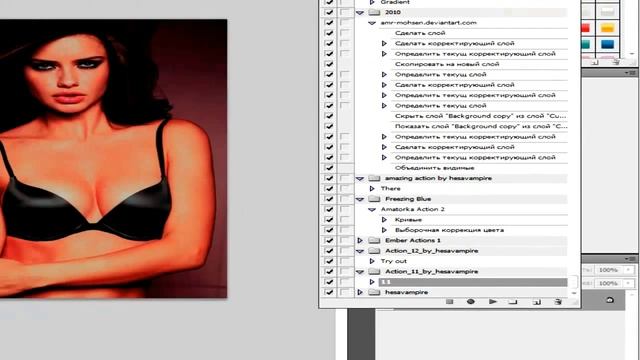Open panel menu above the opacity fields
640x360 pixels.
click(x=631, y=259)
